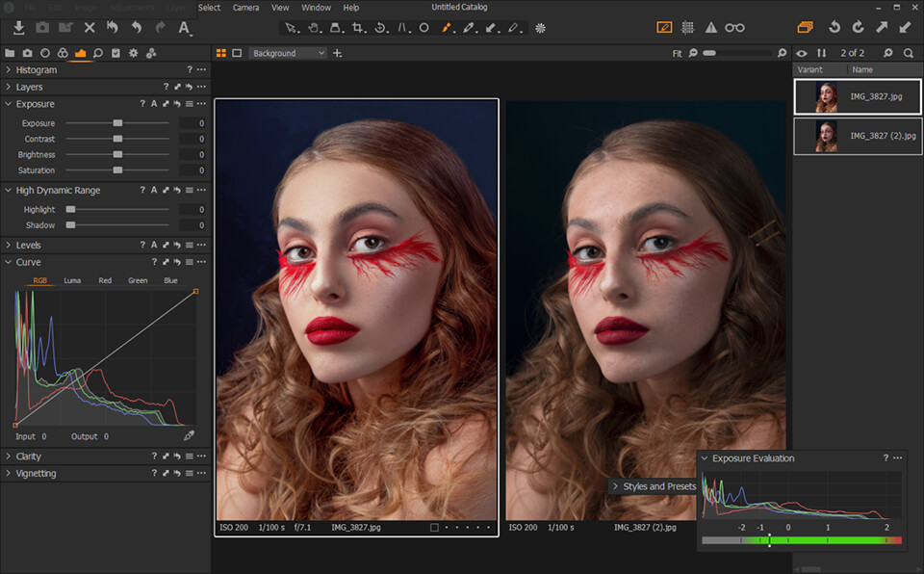Open the Background dropdown above the viewer
The image size is (924, 574).
[287, 53]
